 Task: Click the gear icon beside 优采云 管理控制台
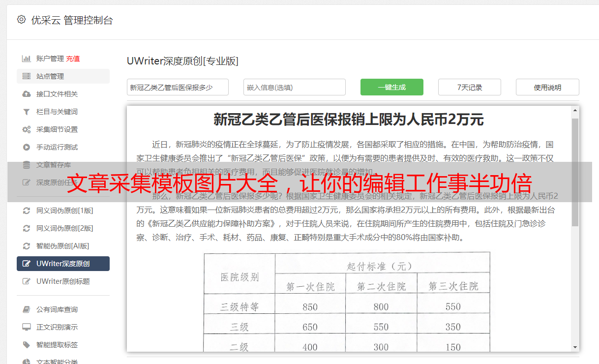(21, 20)
